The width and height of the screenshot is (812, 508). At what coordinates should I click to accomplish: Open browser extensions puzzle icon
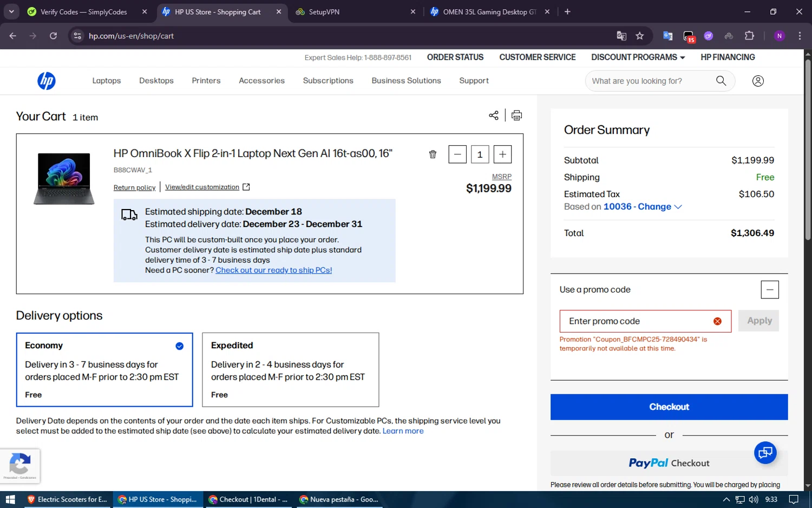[749, 36]
